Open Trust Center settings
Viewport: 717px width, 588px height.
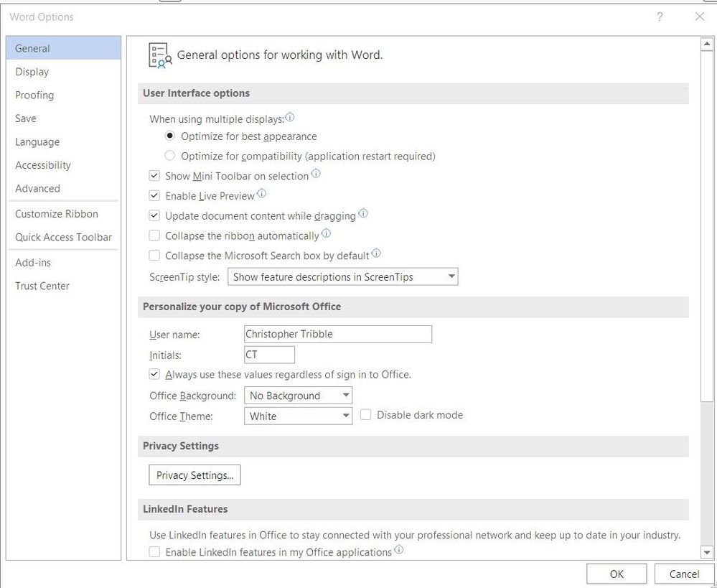[64, 286]
